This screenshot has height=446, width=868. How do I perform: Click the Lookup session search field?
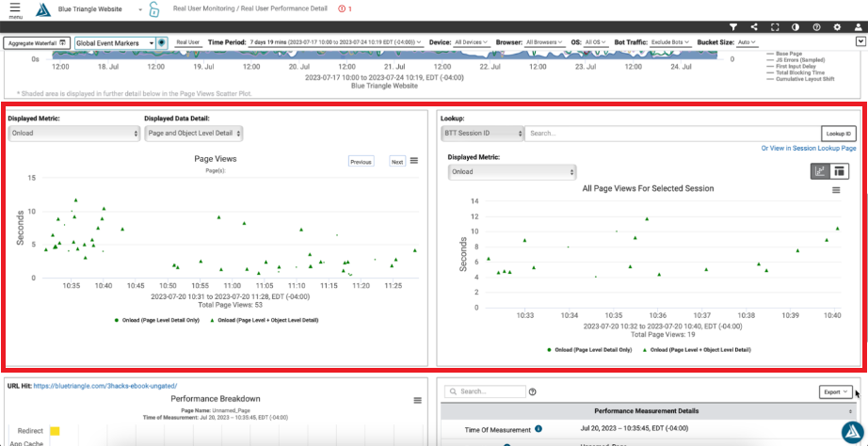(672, 134)
